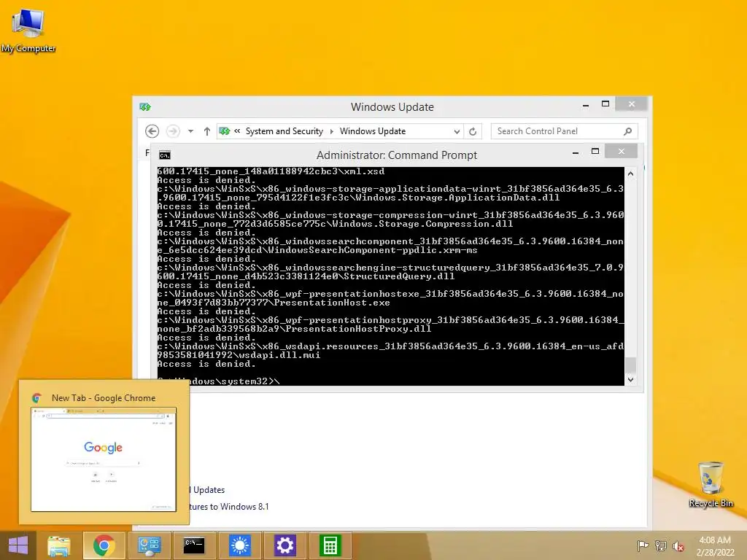Select the New Tab Chrome preview thumbnail
Image resolution: width=747 pixels, height=560 pixels.
104,459
